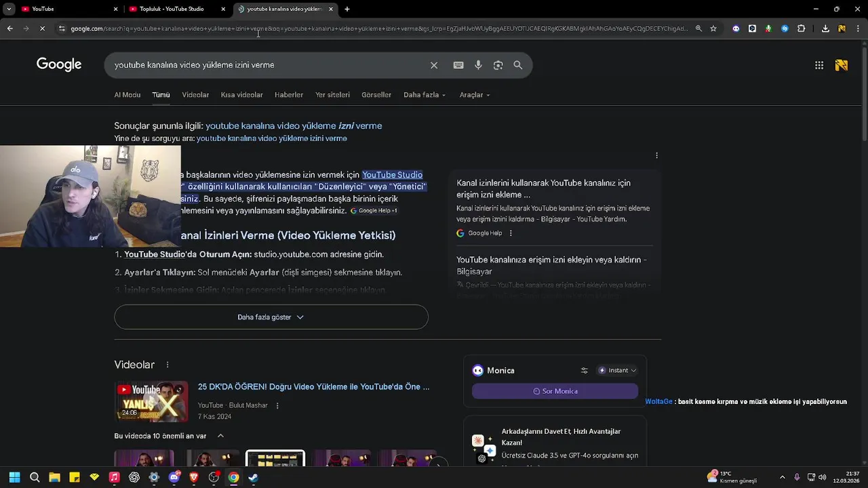Select the Kısa videolar search tab
The height and width of the screenshot is (488, 868).
tap(241, 95)
